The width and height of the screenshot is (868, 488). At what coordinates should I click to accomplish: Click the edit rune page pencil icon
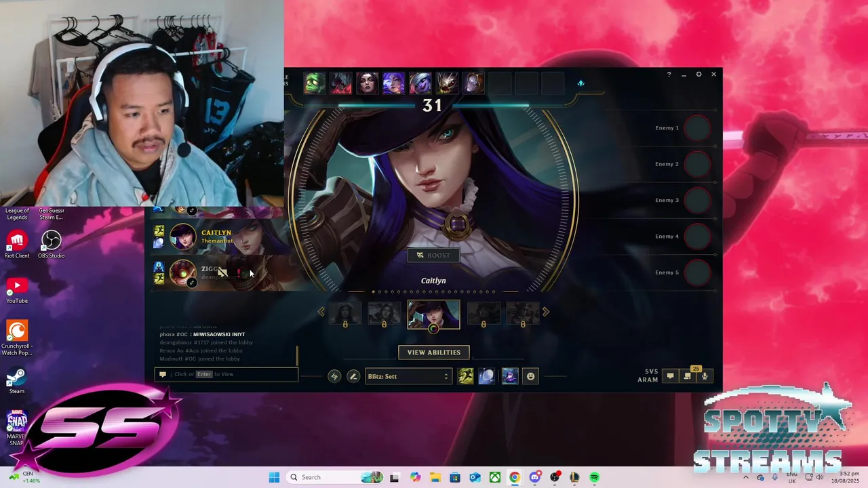[x=353, y=376]
